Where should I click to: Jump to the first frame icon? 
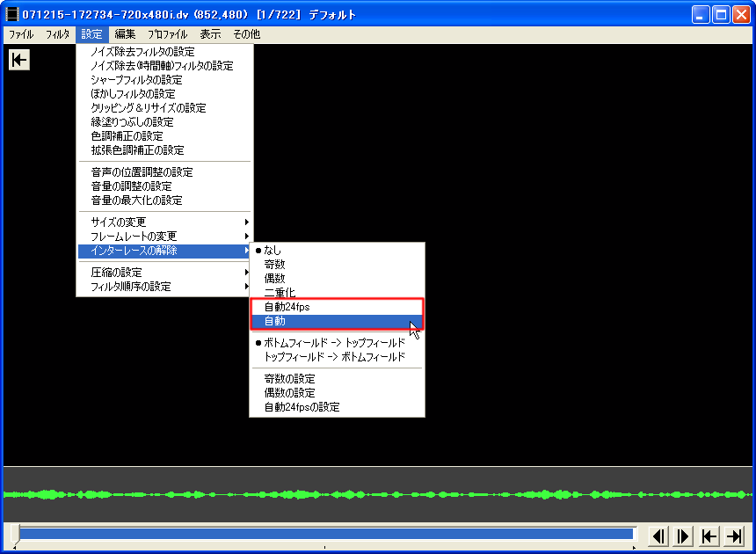(x=709, y=536)
